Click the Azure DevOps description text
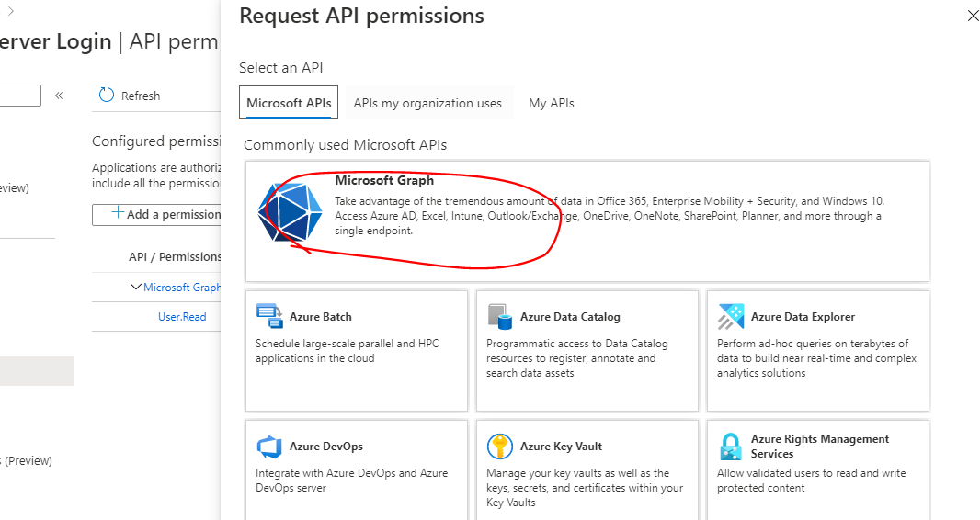980x520 pixels. click(351, 480)
